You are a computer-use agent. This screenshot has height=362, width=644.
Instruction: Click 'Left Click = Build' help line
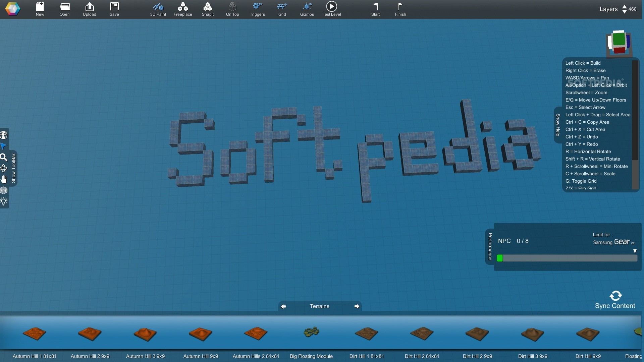[x=583, y=63]
